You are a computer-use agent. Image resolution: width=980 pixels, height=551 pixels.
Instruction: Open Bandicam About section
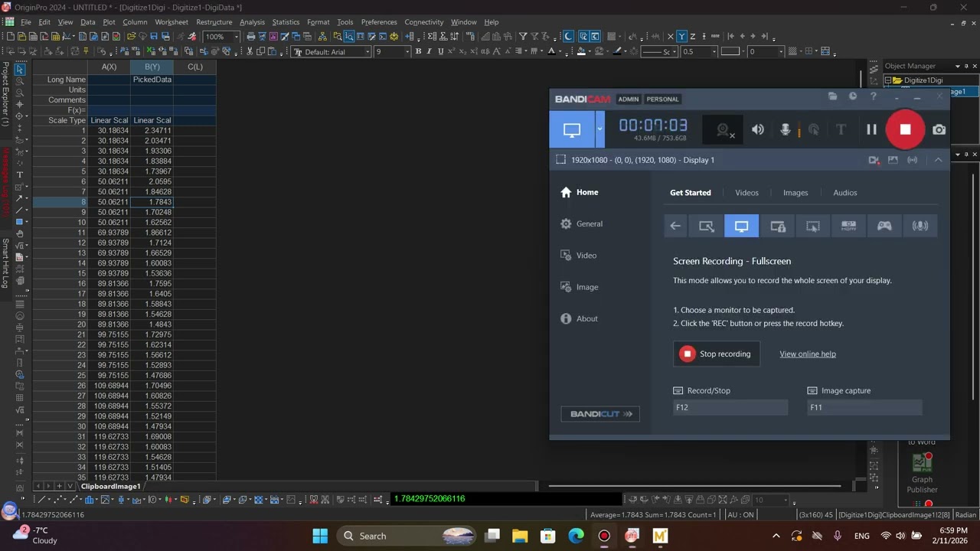click(580, 319)
